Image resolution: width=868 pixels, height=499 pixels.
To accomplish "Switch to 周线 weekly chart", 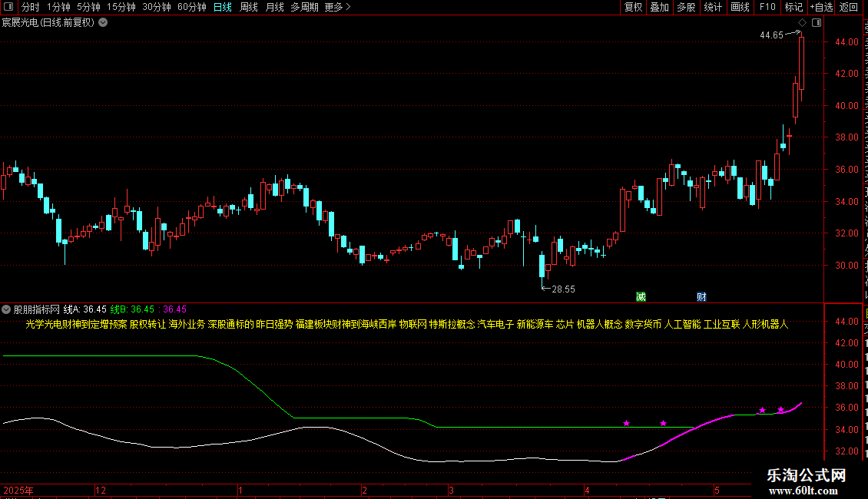I will 249,7.
